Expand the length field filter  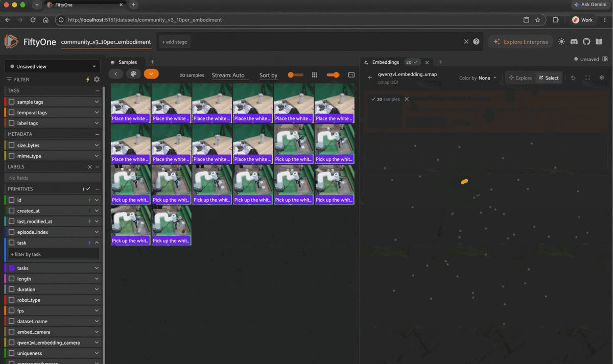click(x=97, y=279)
